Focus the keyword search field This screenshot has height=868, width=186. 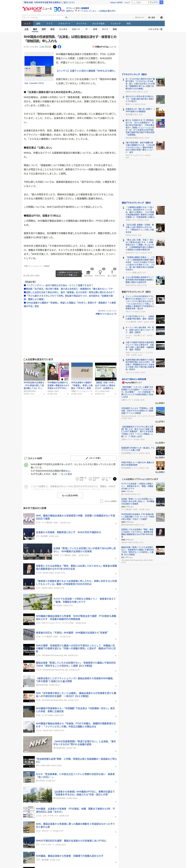click(x=44, y=18)
